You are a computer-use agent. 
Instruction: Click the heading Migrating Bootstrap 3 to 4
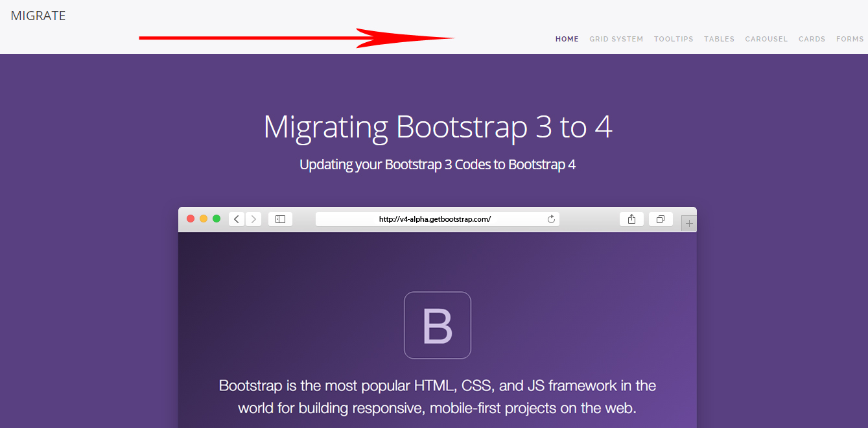coord(438,126)
